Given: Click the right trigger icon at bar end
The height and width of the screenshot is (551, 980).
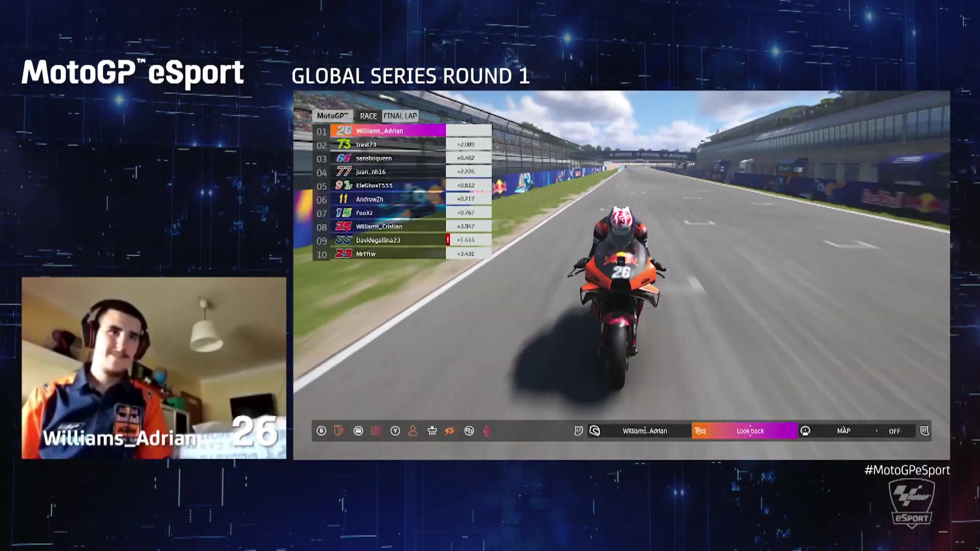Looking at the screenshot, I should point(924,431).
